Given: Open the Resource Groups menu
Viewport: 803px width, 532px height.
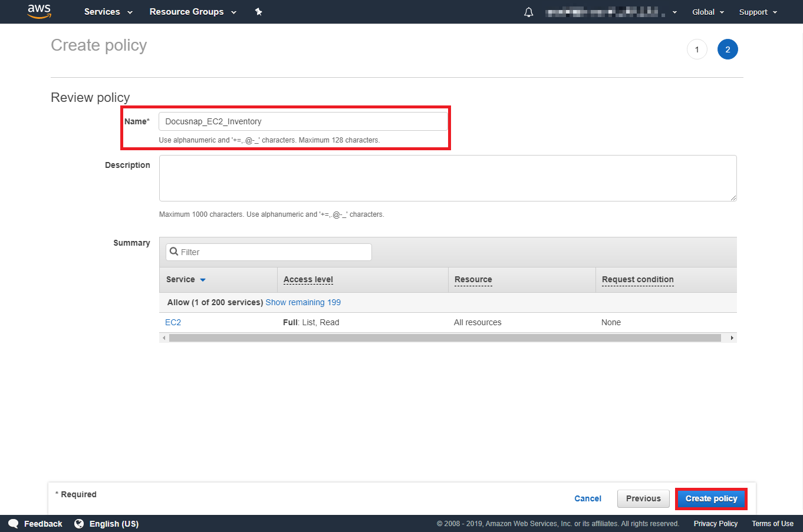Looking at the screenshot, I should point(193,12).
